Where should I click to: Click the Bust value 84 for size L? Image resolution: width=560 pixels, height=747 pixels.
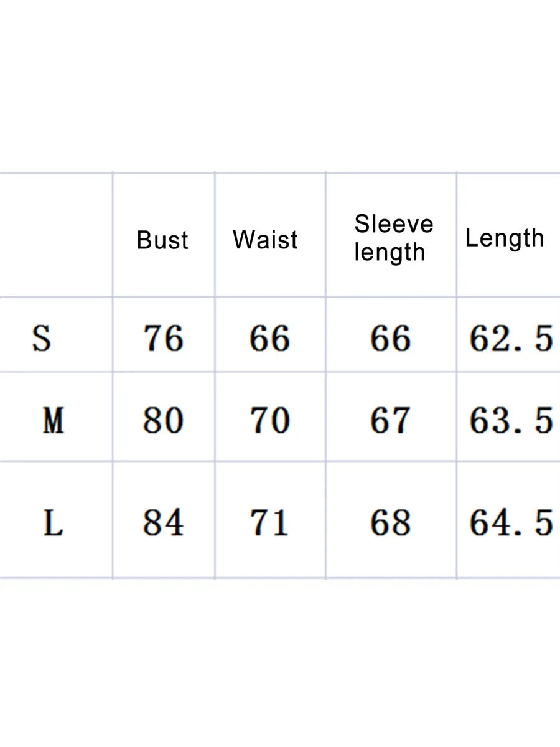[164, 523]
